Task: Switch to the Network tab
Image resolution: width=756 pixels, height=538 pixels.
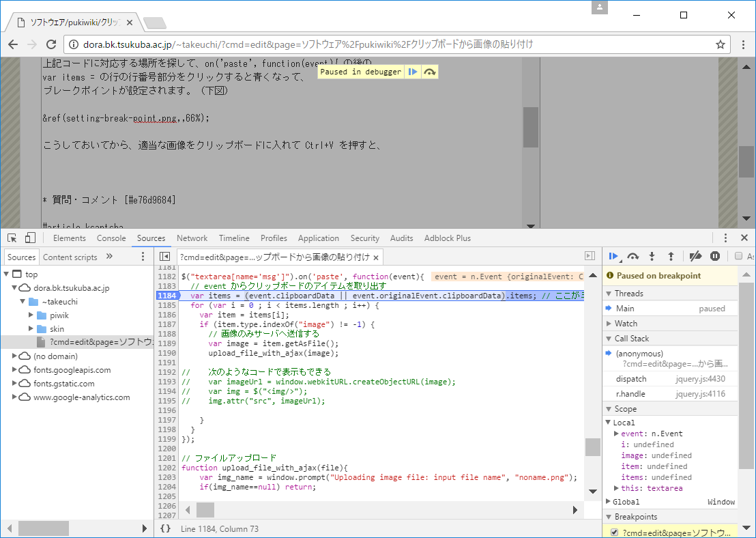Action: pyautogui.click(x=192, y=238)
